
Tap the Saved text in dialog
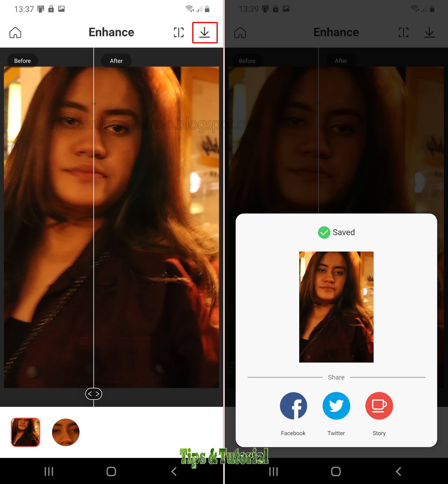[x=344, y=232]
